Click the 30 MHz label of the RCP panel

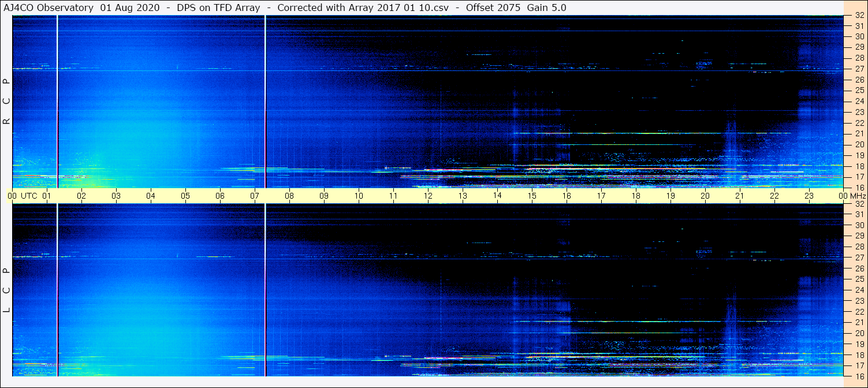(859, 37)
